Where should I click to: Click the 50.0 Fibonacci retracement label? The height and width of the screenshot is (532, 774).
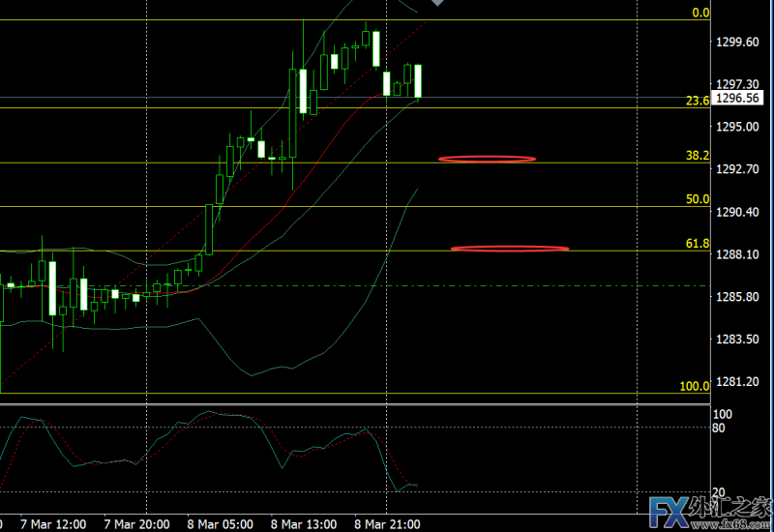(x=698, y=198)
